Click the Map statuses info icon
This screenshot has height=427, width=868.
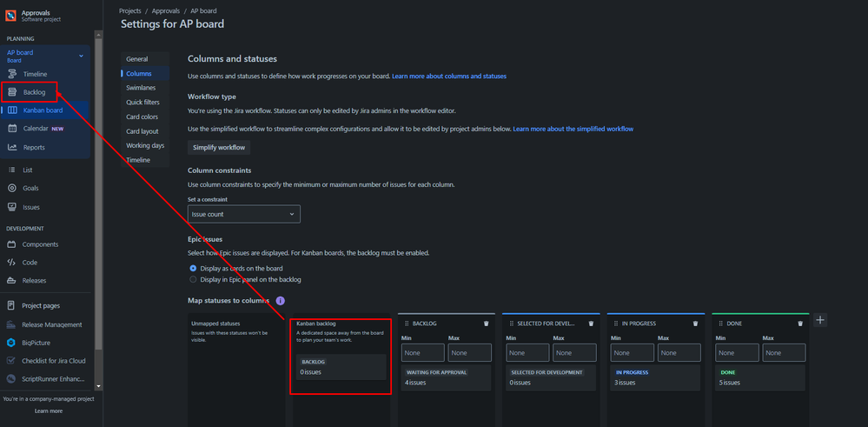point(280,301)
